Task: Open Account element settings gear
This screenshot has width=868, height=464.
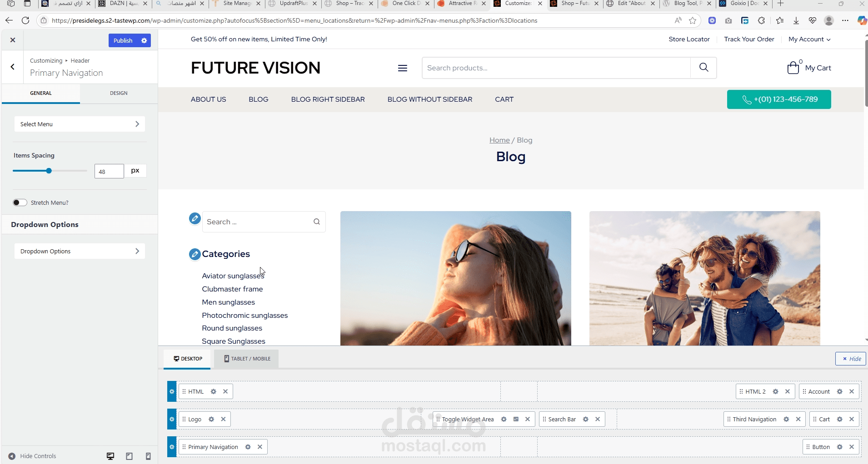Action: (840, 391)
